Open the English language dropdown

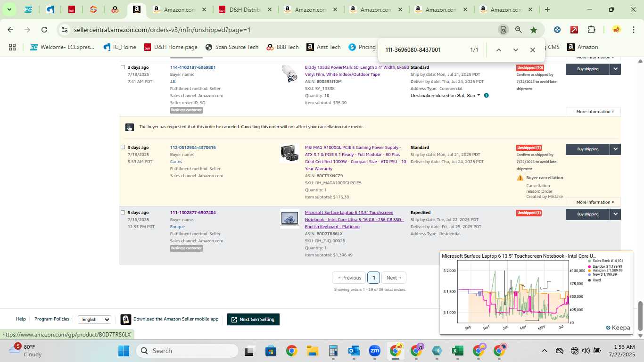point(94,320)
